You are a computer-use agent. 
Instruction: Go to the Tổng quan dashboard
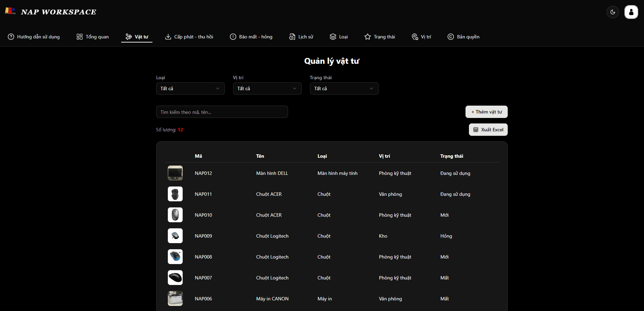point(93,37)
